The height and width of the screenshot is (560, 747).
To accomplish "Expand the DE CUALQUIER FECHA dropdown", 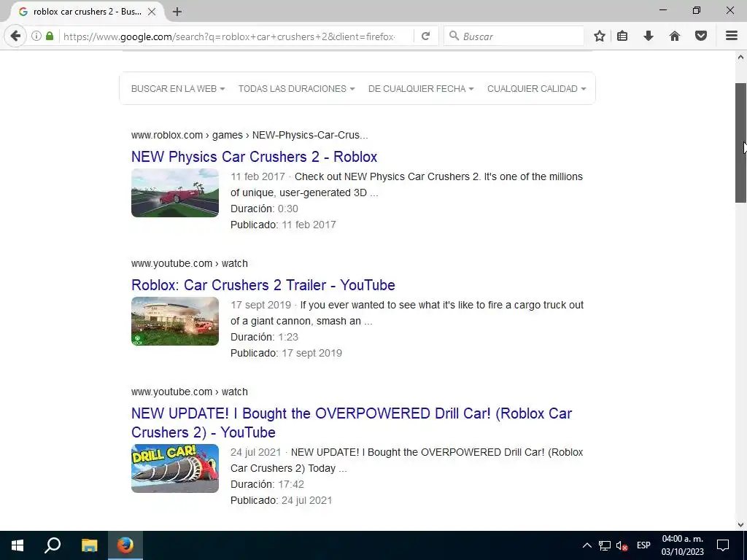I will pos(421,88).
